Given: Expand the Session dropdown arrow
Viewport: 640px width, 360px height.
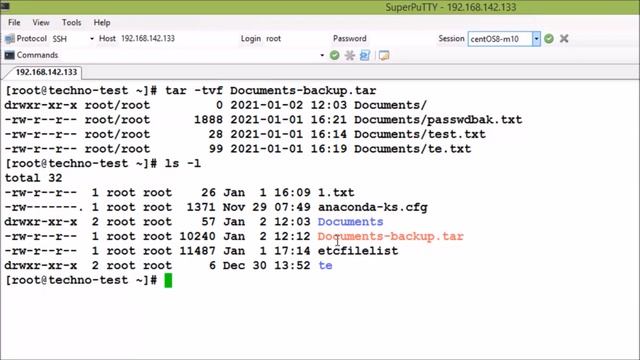Looking at the screenshot, I should (x=536, y=39).
